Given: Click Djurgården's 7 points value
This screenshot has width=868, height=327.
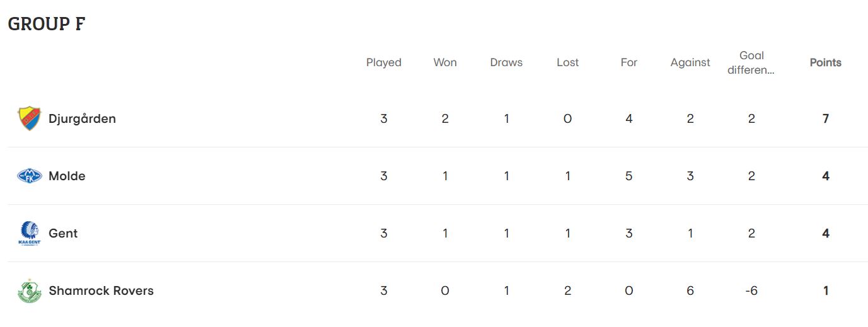Looking at the screenshot, I should pos(826,118).
